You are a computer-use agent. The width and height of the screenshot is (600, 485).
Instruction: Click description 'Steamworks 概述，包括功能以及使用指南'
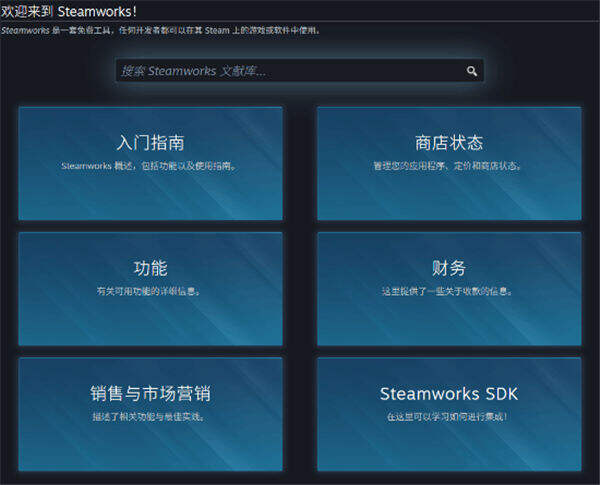[x=149, y=166]
